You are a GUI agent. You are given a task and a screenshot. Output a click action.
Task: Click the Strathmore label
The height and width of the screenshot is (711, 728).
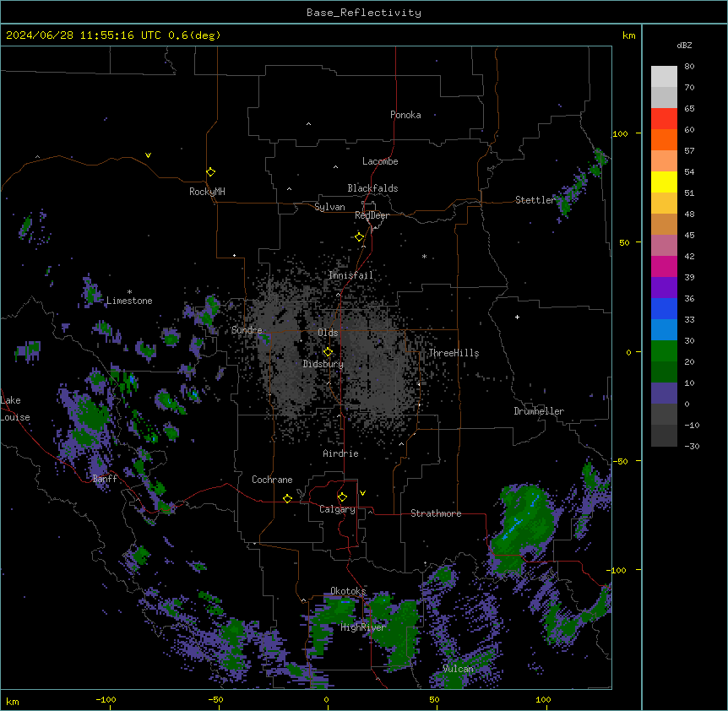[x=436, y=513]
